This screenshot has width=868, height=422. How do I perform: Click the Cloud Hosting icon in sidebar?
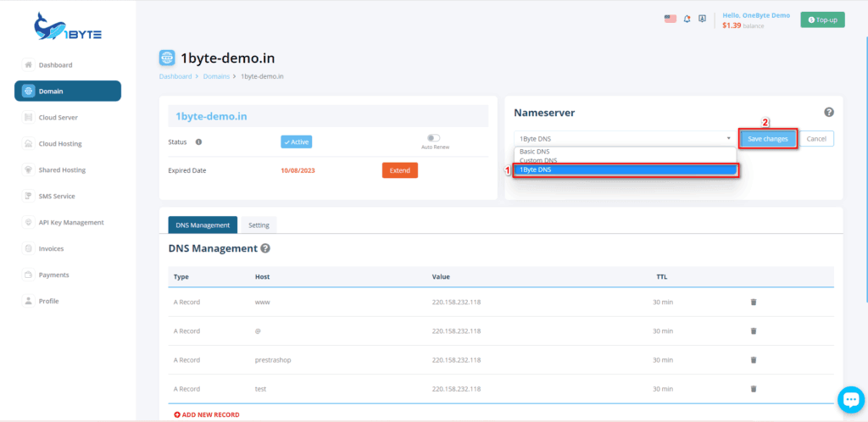28,144
